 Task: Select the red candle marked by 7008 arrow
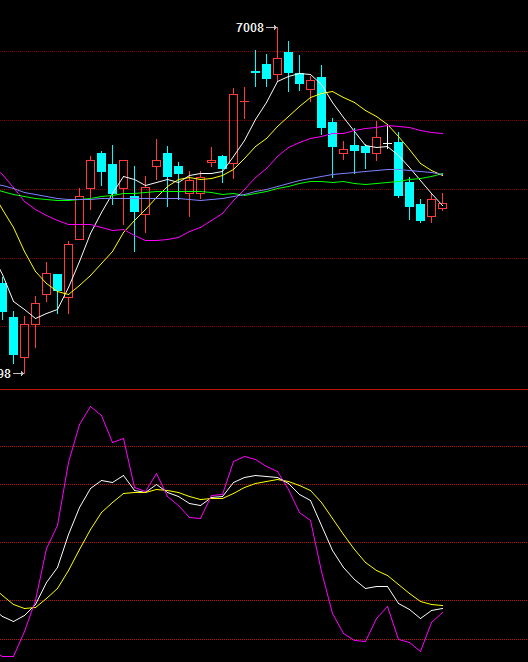[x=277, y=66]
